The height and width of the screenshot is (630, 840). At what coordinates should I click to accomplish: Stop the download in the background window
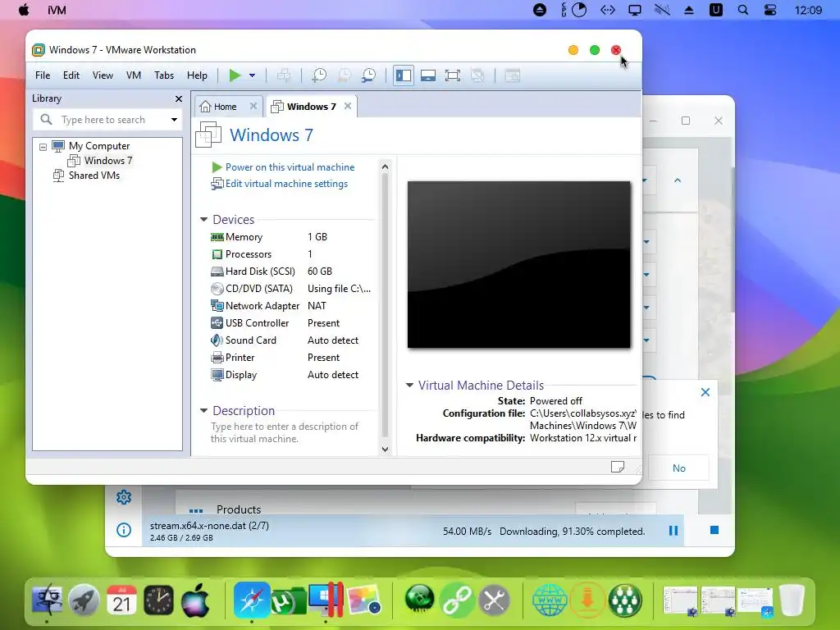click(x=714, y=531)
